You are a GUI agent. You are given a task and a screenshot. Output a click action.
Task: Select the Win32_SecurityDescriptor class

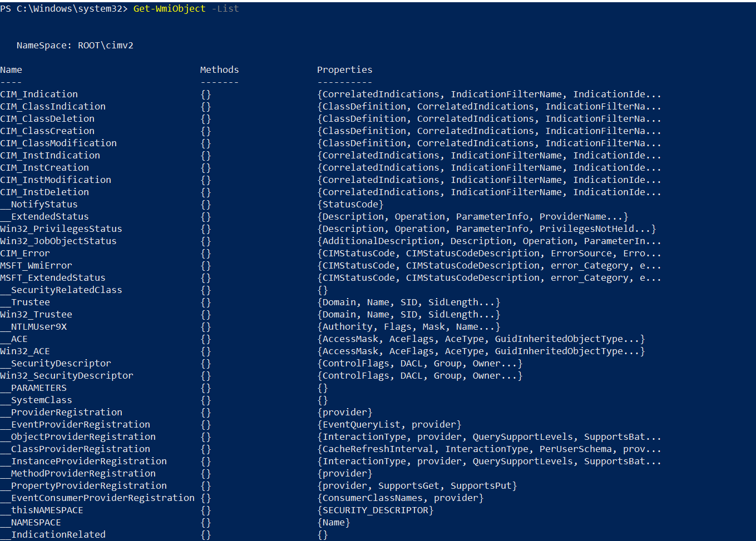coord(67,375)
